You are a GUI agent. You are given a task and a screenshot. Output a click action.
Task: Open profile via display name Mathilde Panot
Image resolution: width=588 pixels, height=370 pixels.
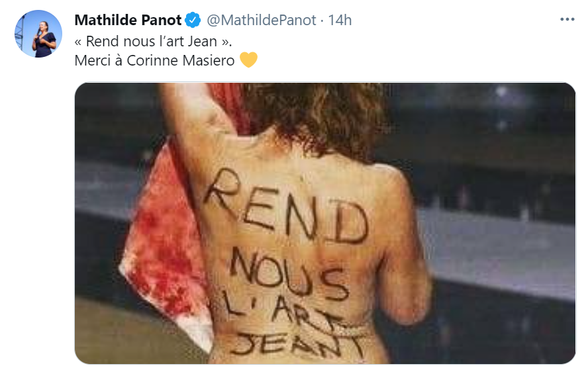click(x=128, y=21)
